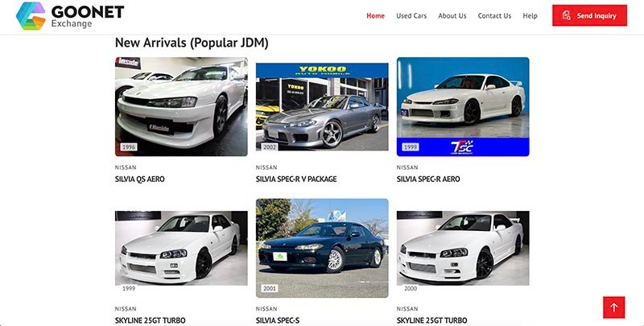Click the SILVIA SPEC-R AERO title link

pos(428,179)
